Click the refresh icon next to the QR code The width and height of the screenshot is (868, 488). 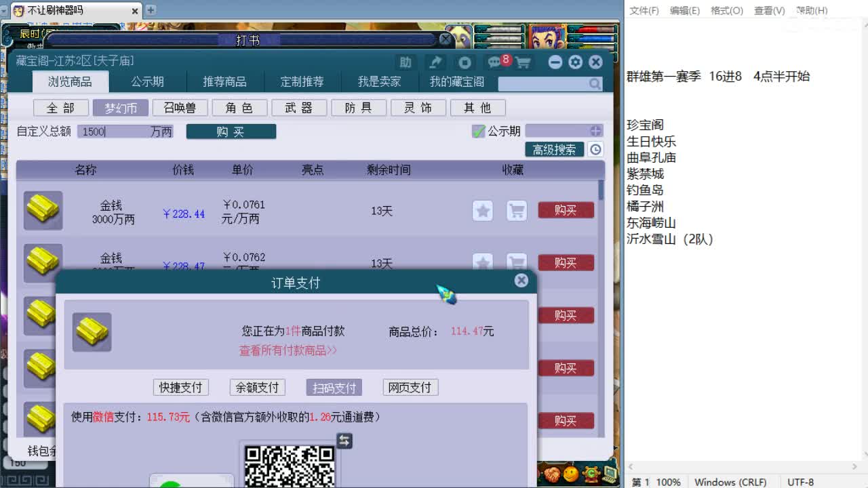tap(344, 441)
